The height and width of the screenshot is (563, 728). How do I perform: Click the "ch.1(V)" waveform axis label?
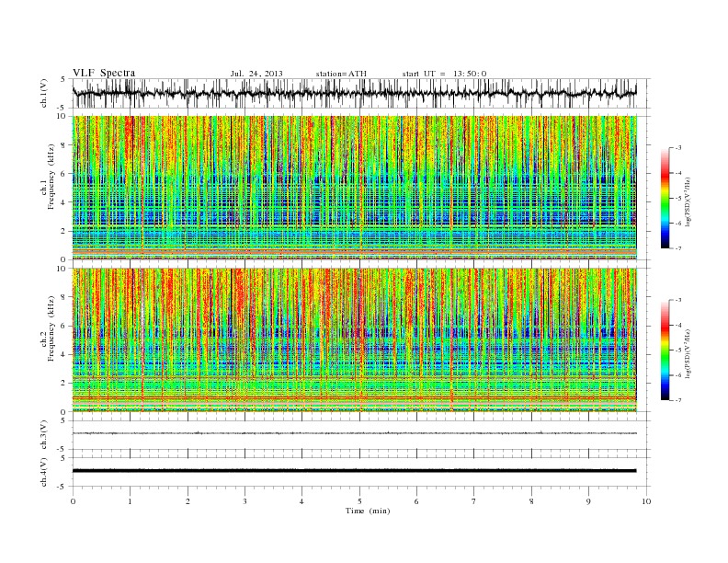coord(44,94)
